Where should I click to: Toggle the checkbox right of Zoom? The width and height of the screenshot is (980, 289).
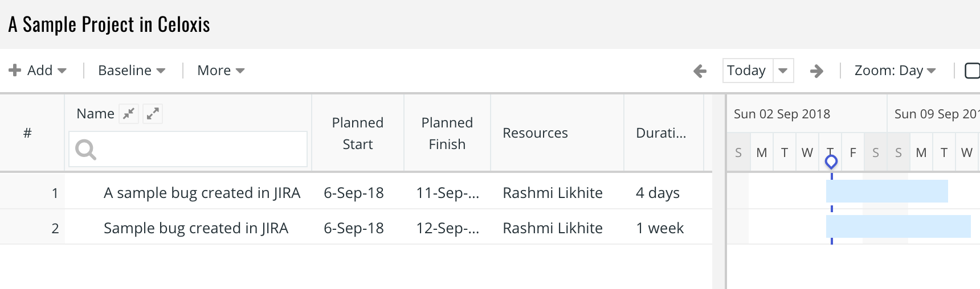pyautogui.click(x=971, y=71)
